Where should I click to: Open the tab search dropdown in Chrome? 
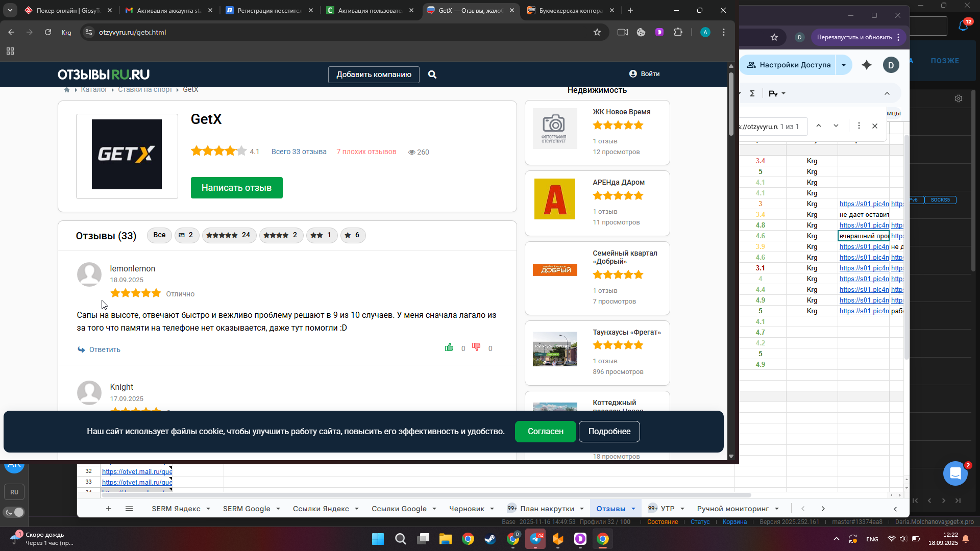tap(10, 10)
